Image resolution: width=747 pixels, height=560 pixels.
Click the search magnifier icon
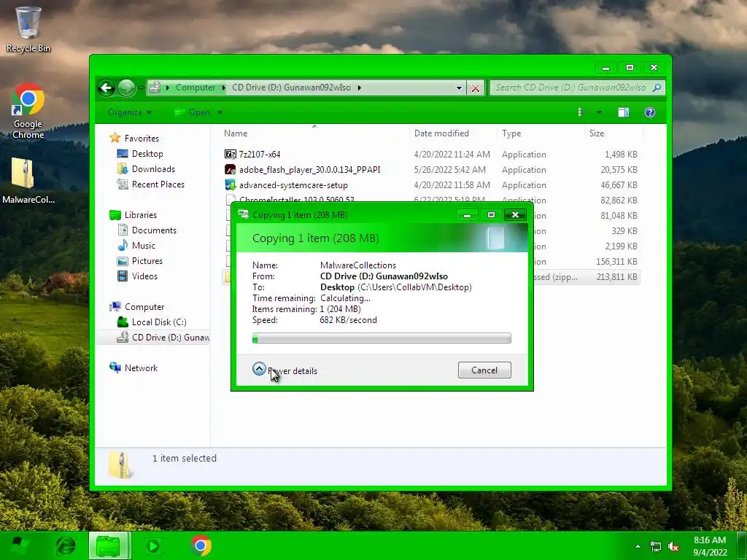pos(657,87)
